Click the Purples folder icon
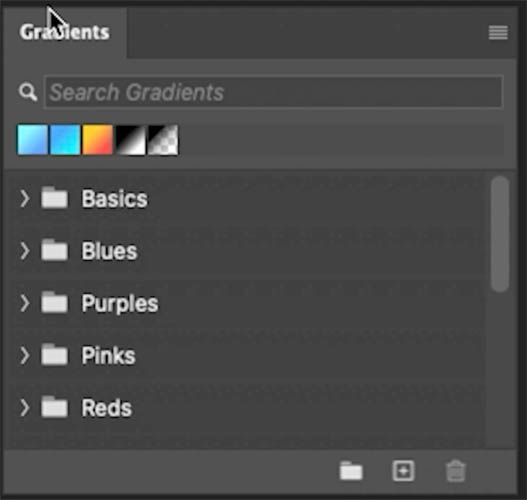The image size is (527, 500). [x=54, y=302]
